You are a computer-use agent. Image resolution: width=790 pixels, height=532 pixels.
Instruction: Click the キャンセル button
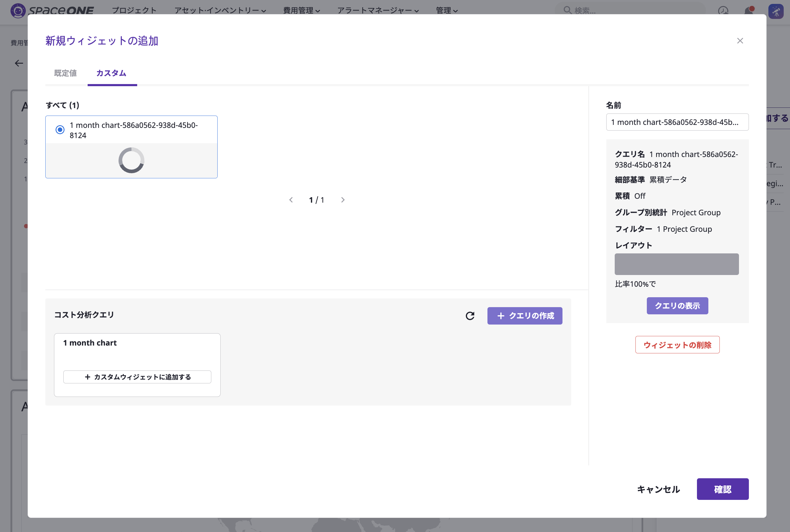tap(658, 489)
